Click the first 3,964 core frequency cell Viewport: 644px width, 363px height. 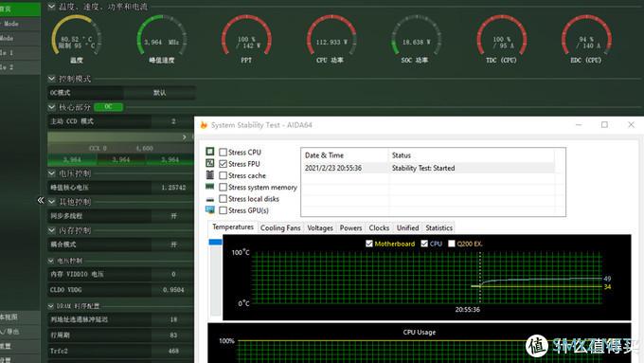coord(72,159)
